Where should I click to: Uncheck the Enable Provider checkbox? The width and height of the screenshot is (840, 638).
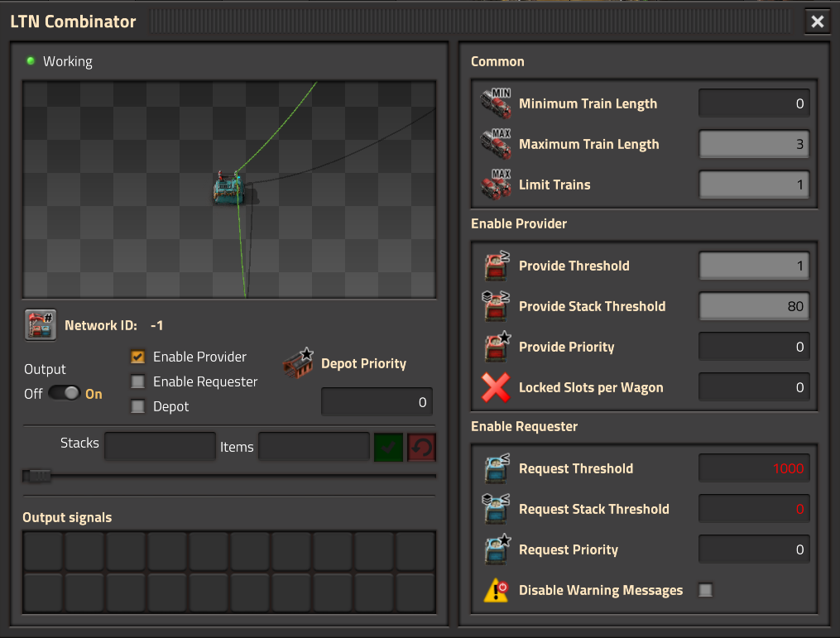(x=137, y=357)
